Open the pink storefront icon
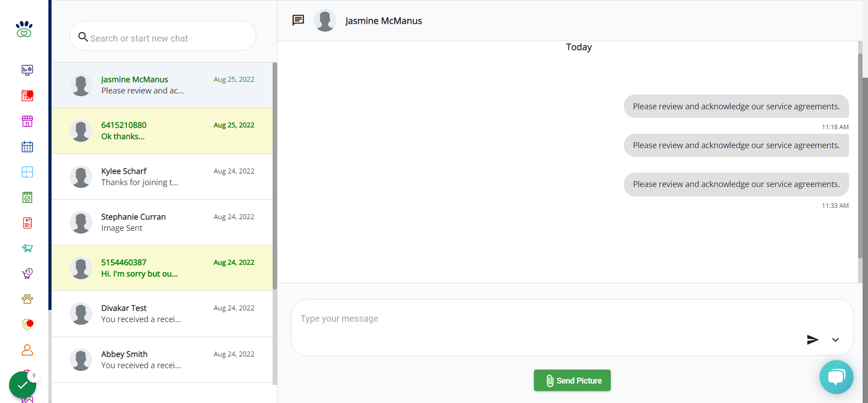 [x=27, y=121]
